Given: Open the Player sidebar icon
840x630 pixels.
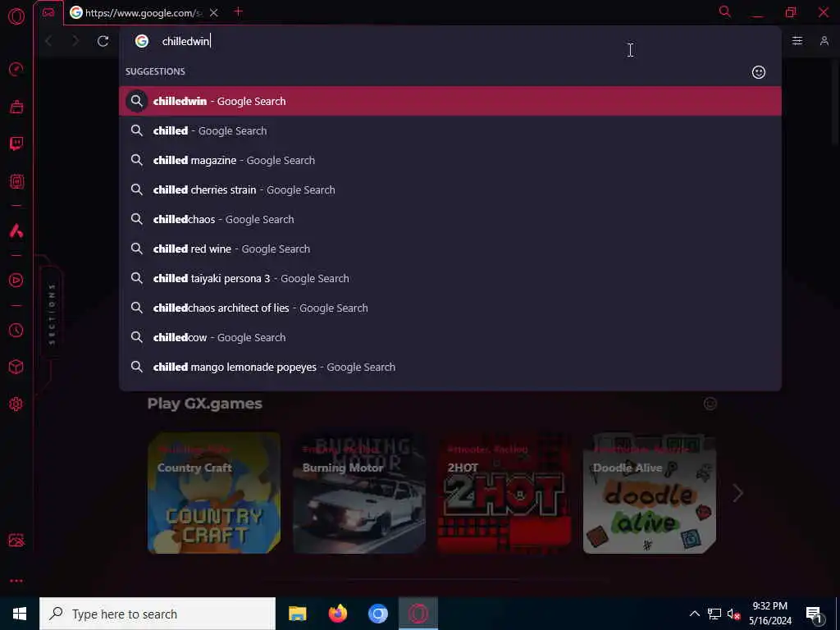Looking at the screenshot, I should 16,281.
